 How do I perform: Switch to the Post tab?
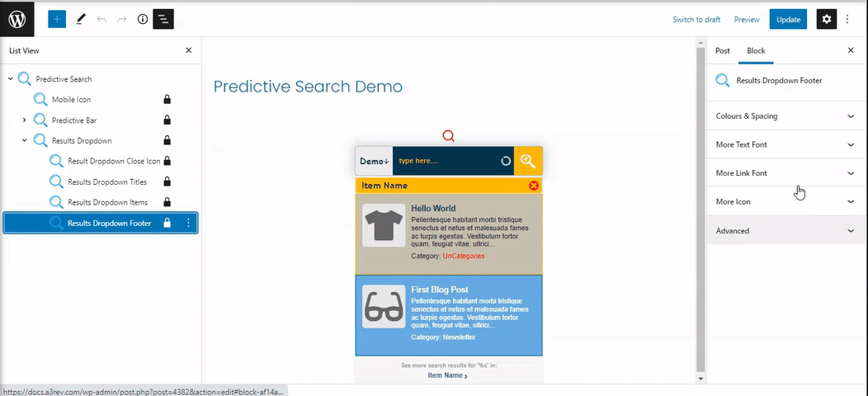(722, 50)
